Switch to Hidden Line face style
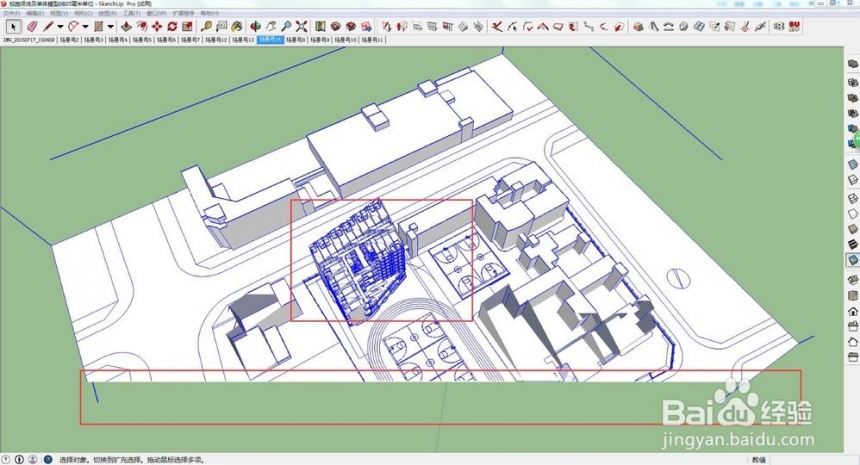This screenshot has width=860, height=465. pyautogui.click(x=853, y=214)
